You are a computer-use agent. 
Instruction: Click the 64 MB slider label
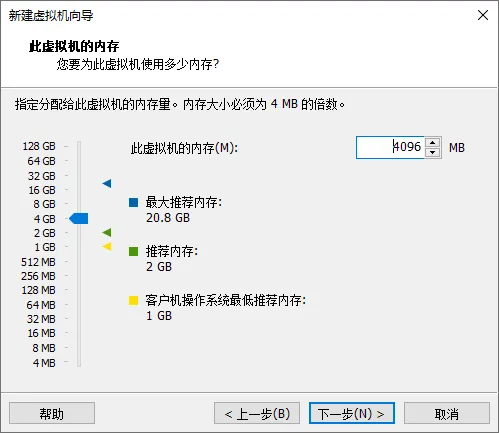(41, 305)
